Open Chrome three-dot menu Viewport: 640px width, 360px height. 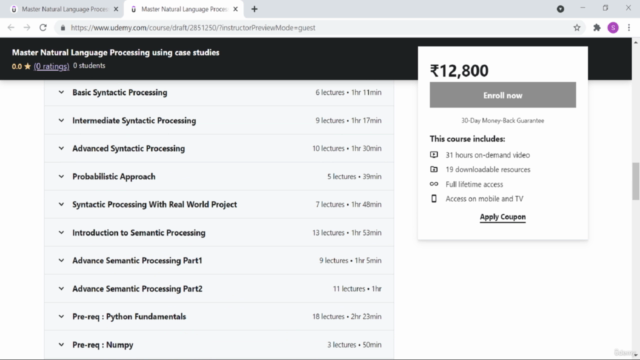click(629, 28)
